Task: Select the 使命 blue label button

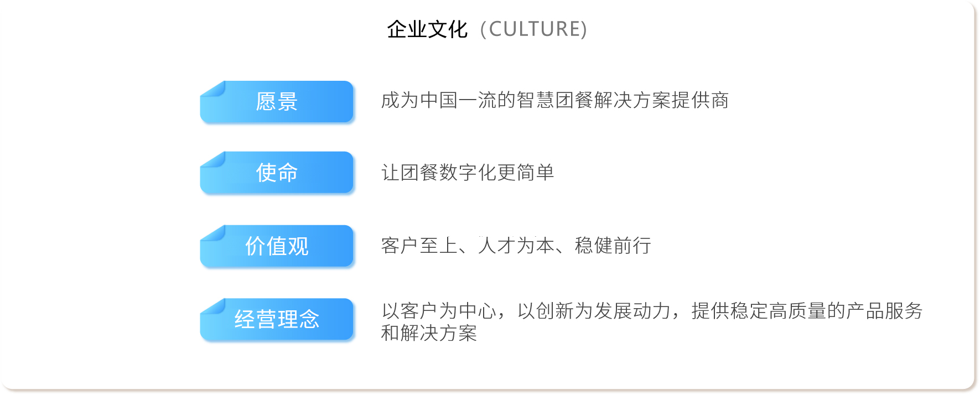Action: pyautogui.click(x=277, y=173)
